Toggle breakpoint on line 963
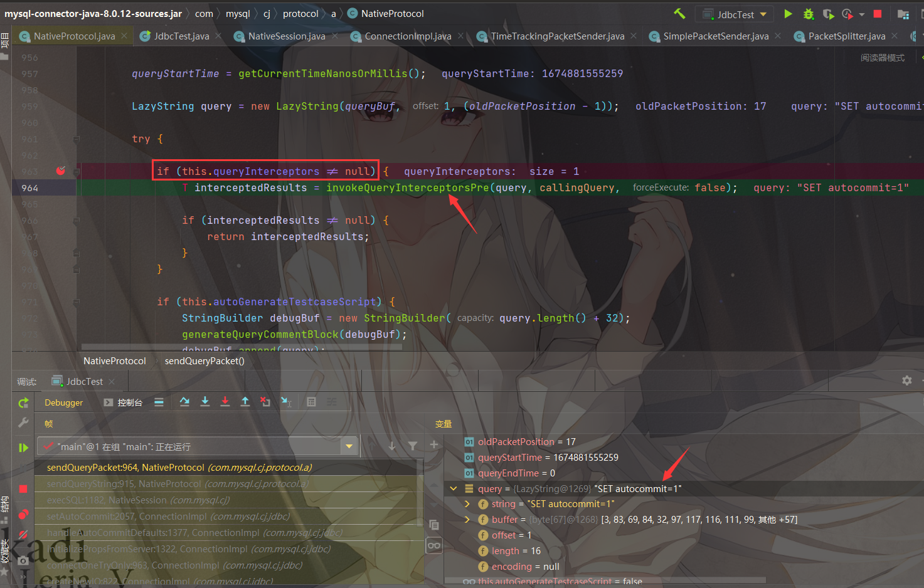This screenshot has height=588, width=924. pos(61,171)
